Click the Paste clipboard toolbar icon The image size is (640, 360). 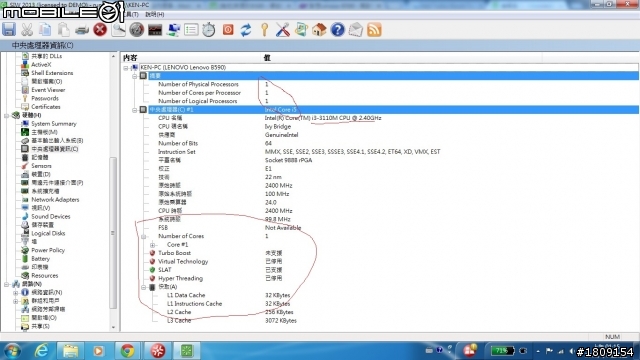coord(63,30)
